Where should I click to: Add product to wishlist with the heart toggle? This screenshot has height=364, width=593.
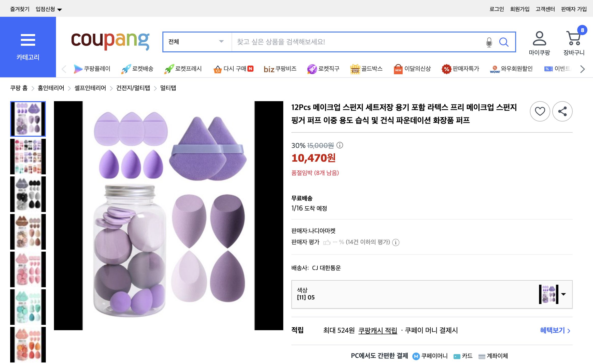[540, 111]
